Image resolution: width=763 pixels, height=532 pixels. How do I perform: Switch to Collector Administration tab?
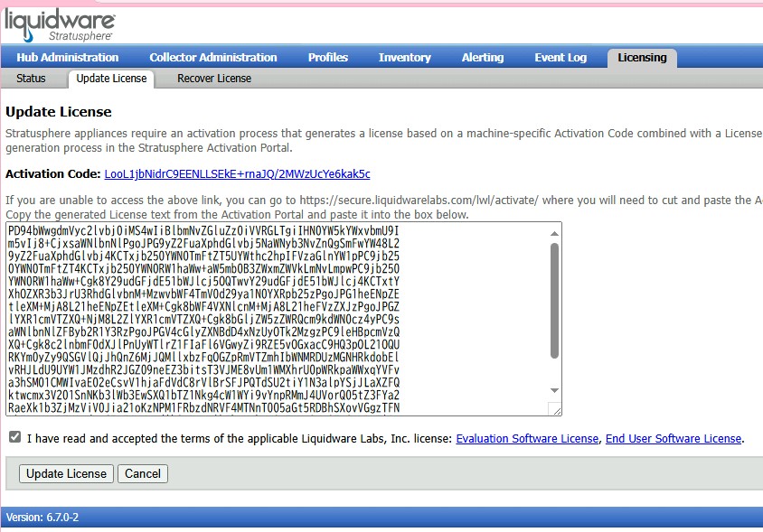tap(213, 58)
